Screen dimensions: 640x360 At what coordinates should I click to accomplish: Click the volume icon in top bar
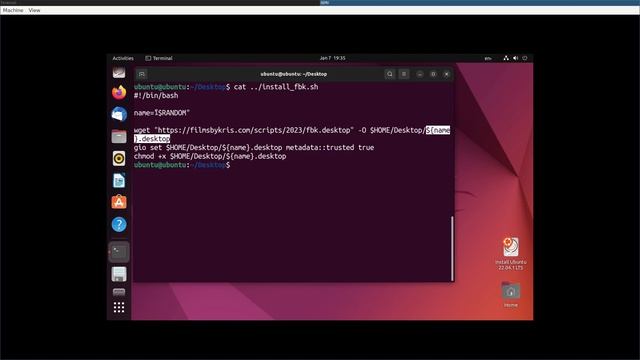[x=516, y=58]
